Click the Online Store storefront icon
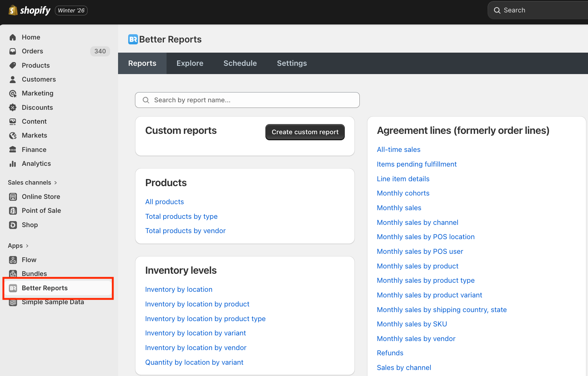 [13, 197]
